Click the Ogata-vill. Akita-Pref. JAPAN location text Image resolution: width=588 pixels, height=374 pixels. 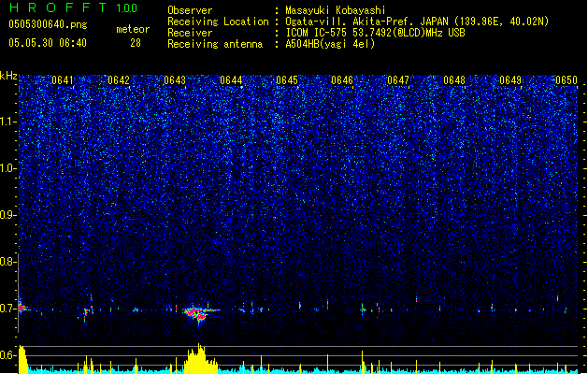pos(417,22)
